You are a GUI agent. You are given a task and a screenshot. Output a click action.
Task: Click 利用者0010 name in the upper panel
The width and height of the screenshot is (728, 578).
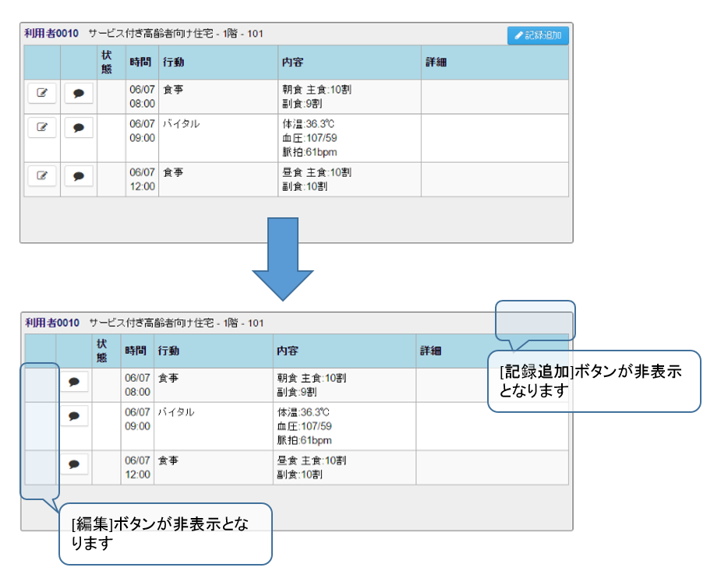point(51,33)
